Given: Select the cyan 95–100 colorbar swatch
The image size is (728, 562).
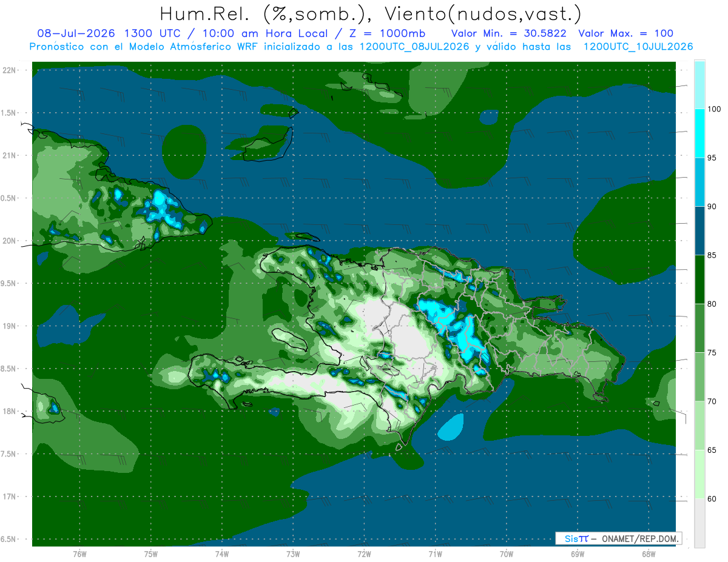Looking at the screenshot, I should click(x=699, y=133).
